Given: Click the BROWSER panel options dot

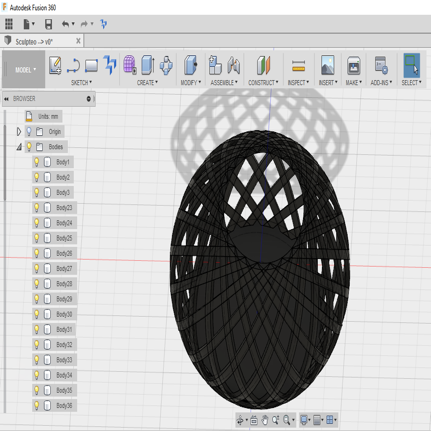Looking at the screenshot, I should pos(89,99).
